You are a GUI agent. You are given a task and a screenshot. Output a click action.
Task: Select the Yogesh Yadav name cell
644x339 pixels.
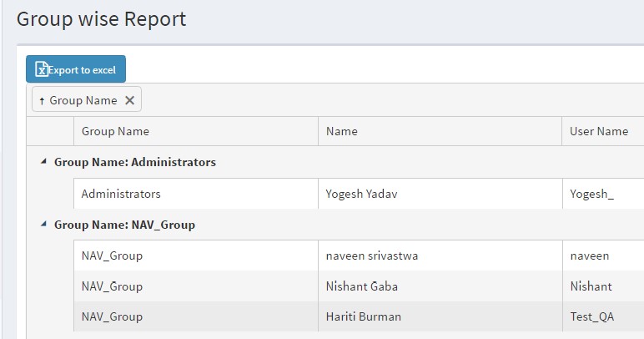pos(360,194)
